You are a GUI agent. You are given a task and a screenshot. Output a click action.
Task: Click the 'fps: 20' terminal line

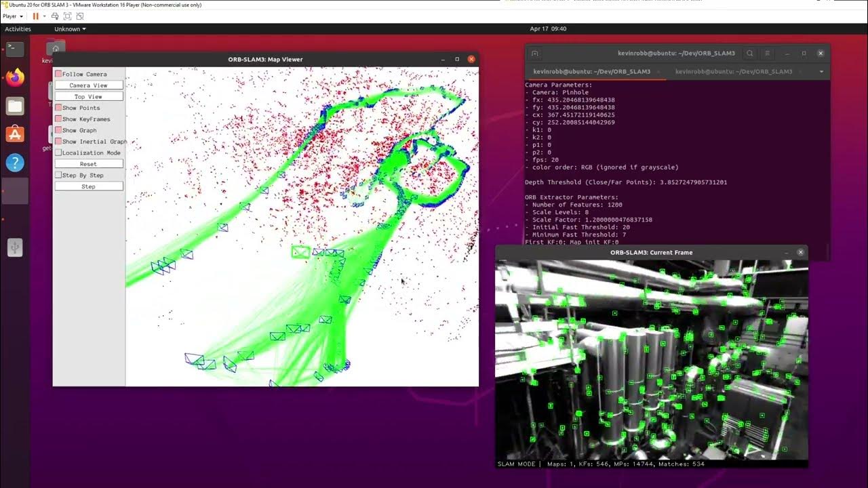(542, 160)
